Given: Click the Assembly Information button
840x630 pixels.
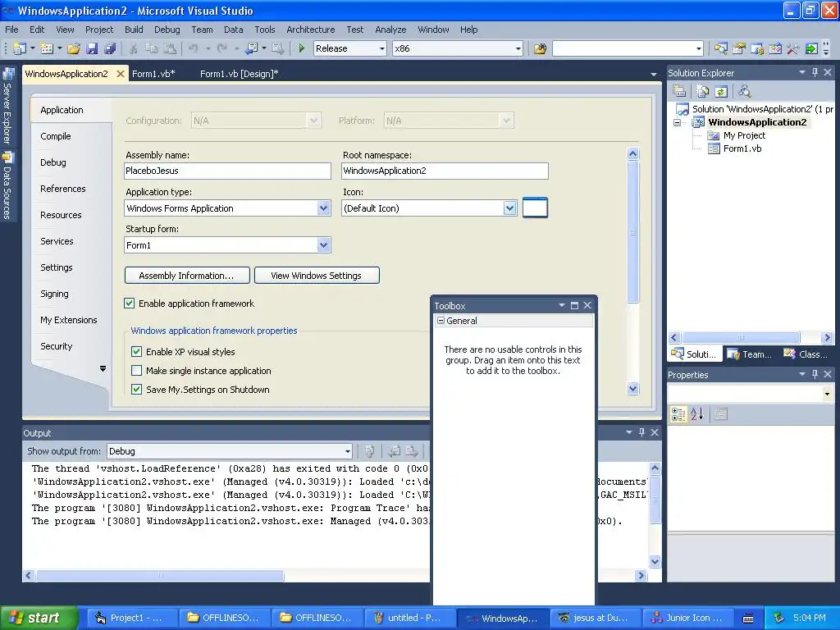Looking at the screenshot, I should click(x=187, y=276).
